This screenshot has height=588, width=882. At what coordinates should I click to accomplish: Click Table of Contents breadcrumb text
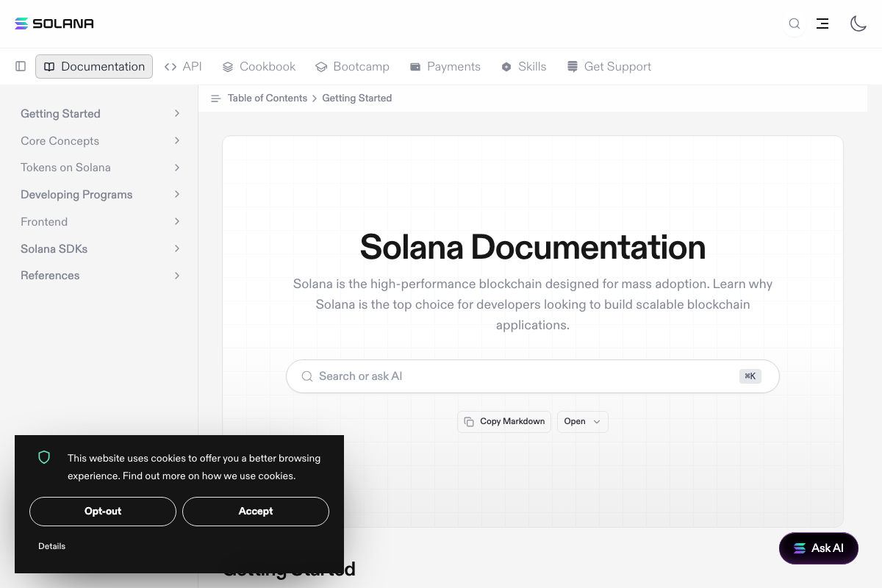pos(268,98)
